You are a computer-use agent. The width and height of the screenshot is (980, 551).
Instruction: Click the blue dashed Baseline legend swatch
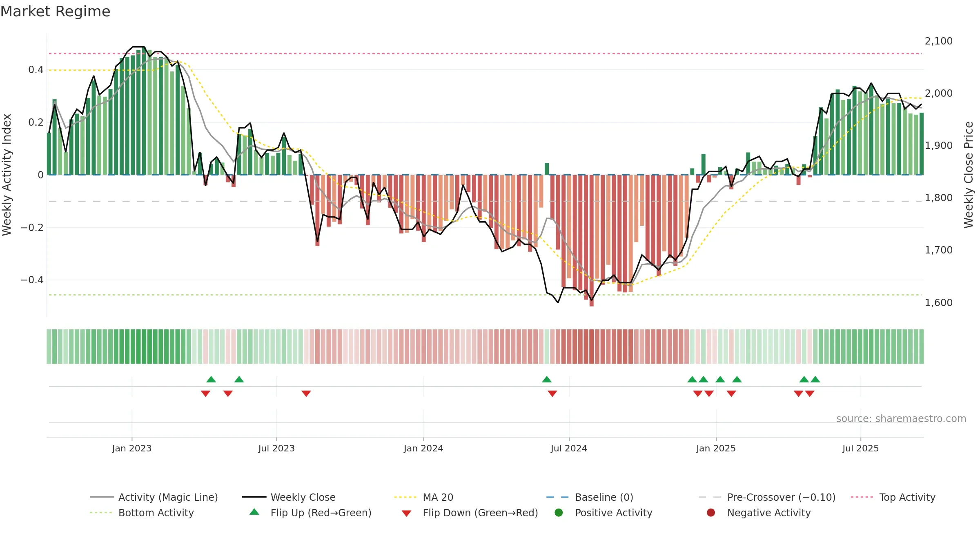tap(557, 497)
